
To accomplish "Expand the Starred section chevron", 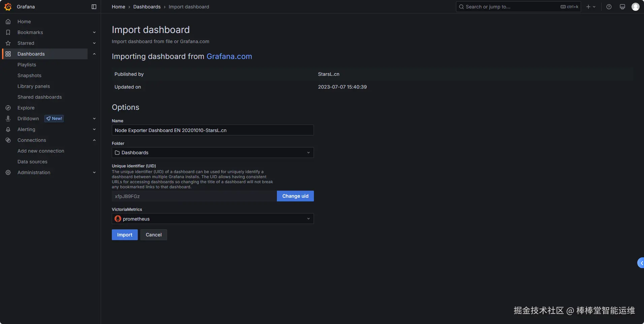I will click(x=94, y=43).
